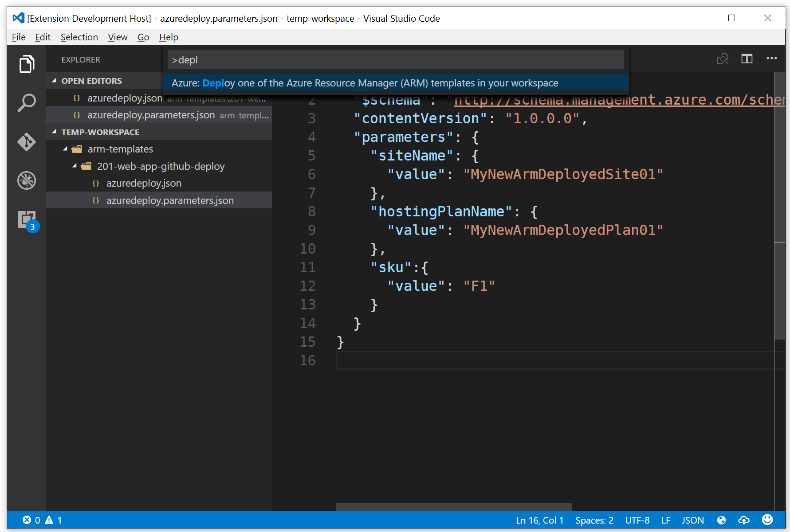The image size is (790, 532).
Task: Click the Visual Studio Code logo icon
Action: click(x=18, y=18)
